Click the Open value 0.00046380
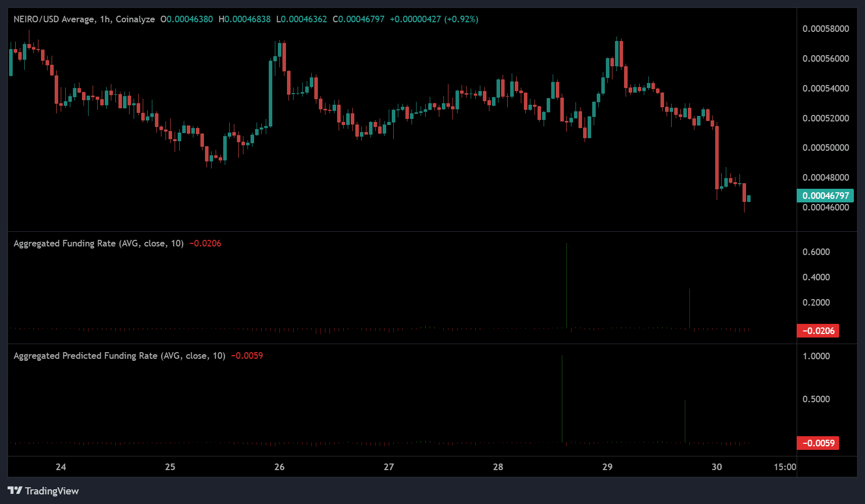Viewport: 865px width, 504px height. pyautogui.click(x=190, y=19)
